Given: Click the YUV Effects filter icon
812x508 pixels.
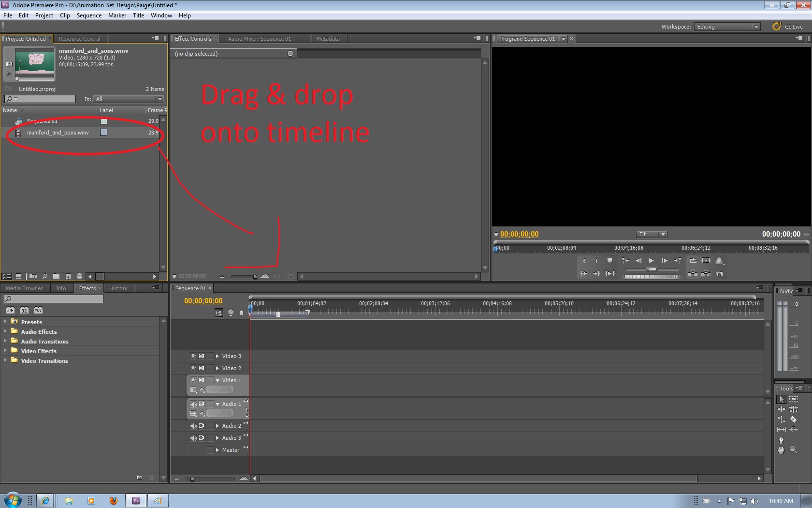Looking at the screenshot, I should tap(38, 310).
